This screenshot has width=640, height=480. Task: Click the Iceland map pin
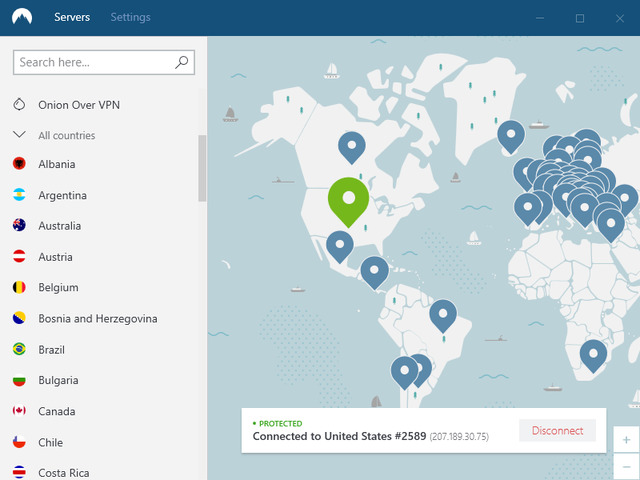pyautogui.click(x=511, y=136)
